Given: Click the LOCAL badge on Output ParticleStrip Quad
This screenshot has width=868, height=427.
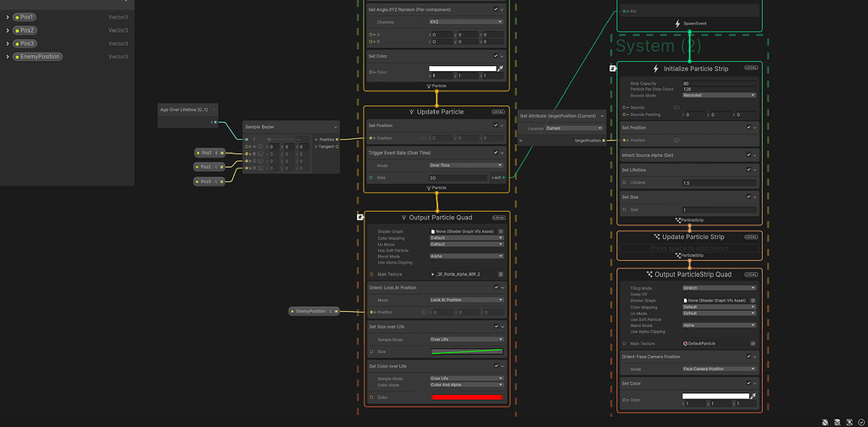Looking at the screenshot, I should pyautogui.click(x=751, y=274).
